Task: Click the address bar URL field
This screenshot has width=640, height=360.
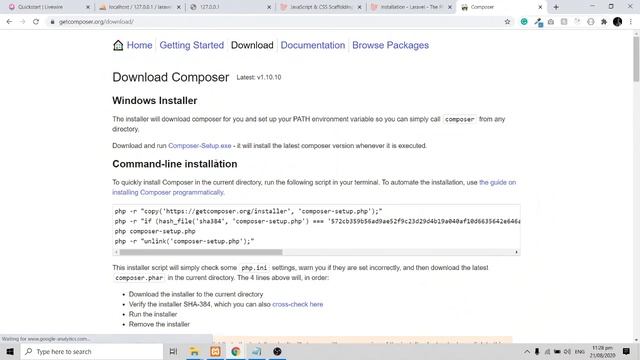Action: coord(278,22)
